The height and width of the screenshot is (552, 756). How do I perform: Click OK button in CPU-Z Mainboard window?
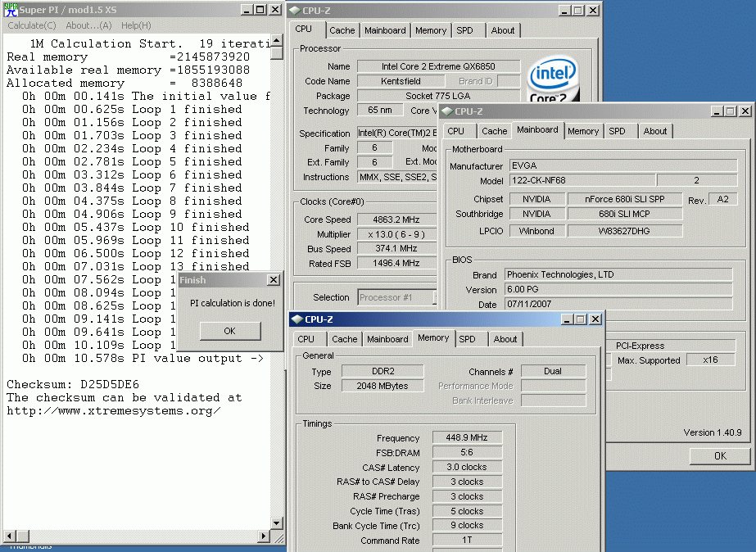tap(720, 456)
